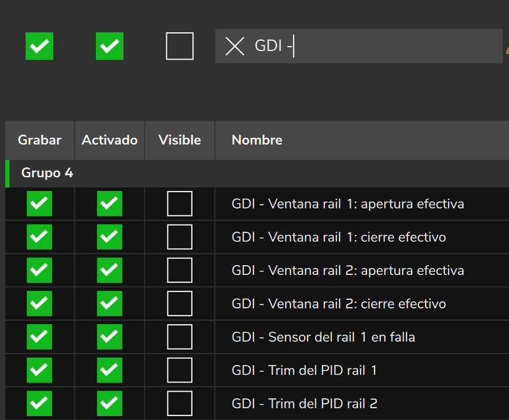Screen dimensions: 509x420
Task: Collapse the Grupo 4 group row
Action: pos(257,173)
